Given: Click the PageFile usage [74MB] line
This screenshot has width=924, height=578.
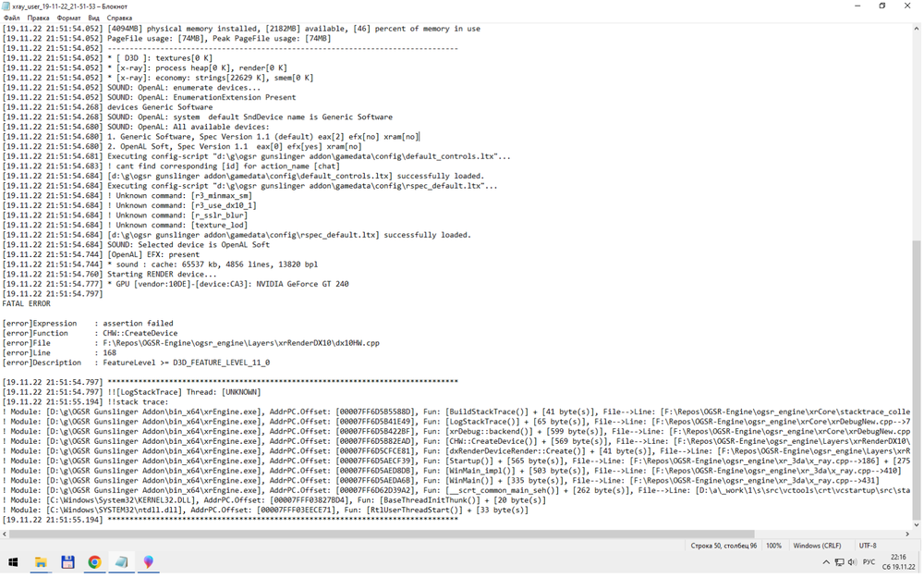Looking at the screenshot, I should 166,38.
